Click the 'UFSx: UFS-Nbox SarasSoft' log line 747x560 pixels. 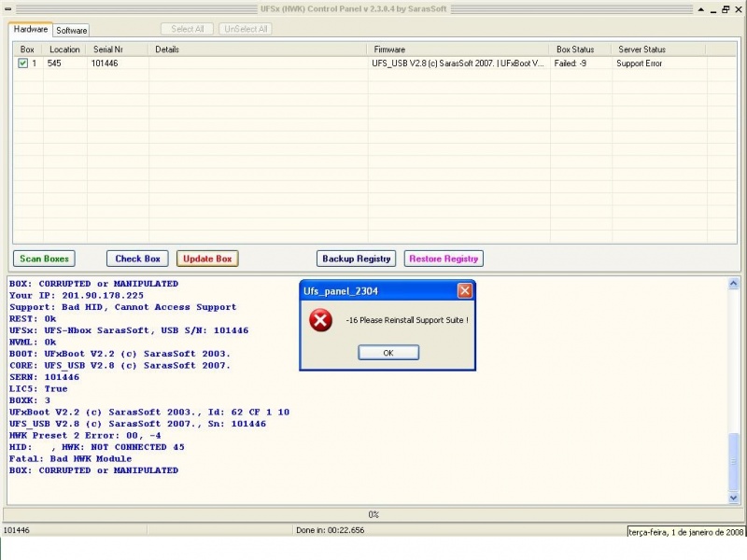click(129, 330)
